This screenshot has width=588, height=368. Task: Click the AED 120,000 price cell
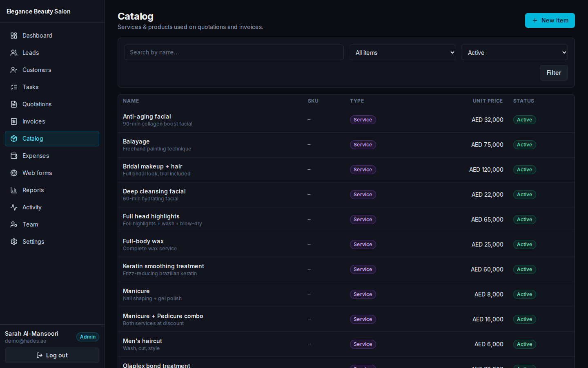pos(486,170)
